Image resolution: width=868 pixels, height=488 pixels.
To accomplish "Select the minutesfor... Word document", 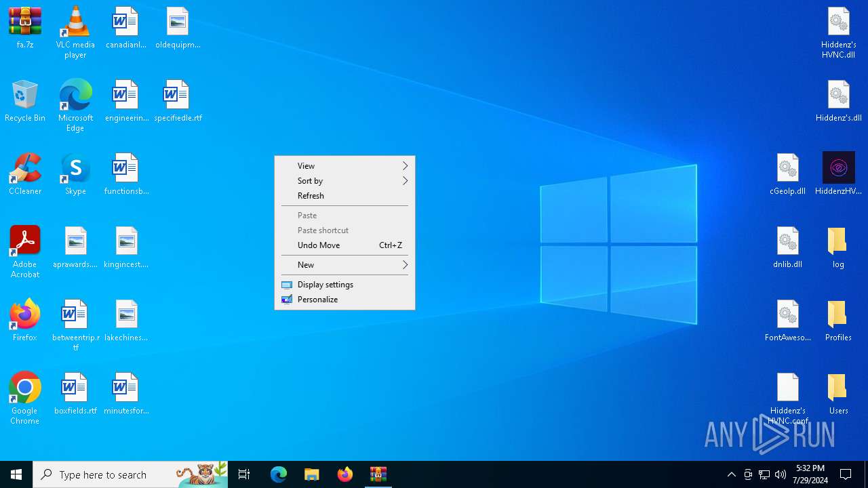I will click(126, 394).
